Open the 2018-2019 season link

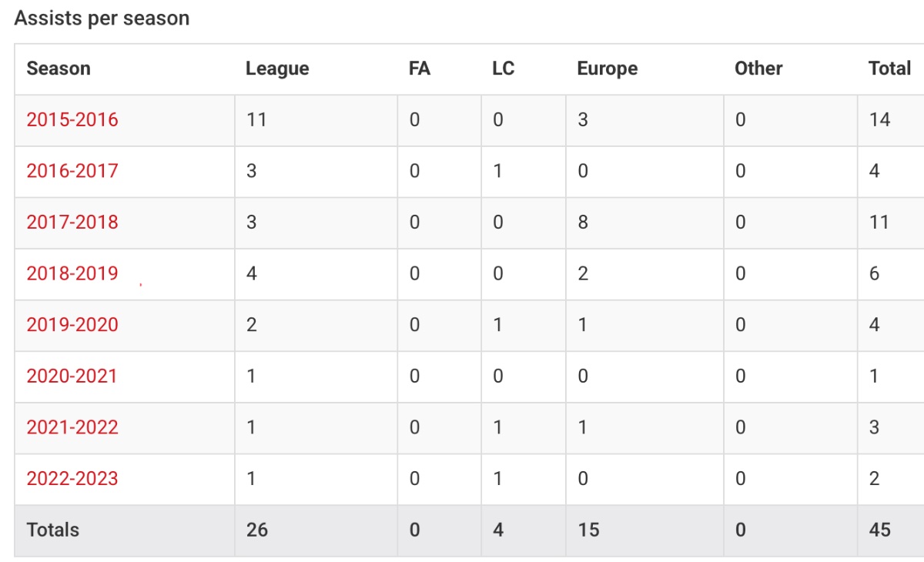[72, 273]
